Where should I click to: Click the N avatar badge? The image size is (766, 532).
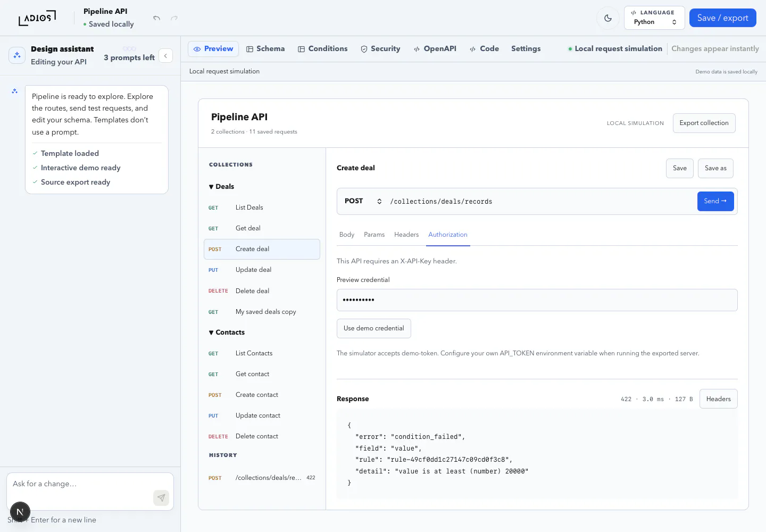[x=20, y=512]
